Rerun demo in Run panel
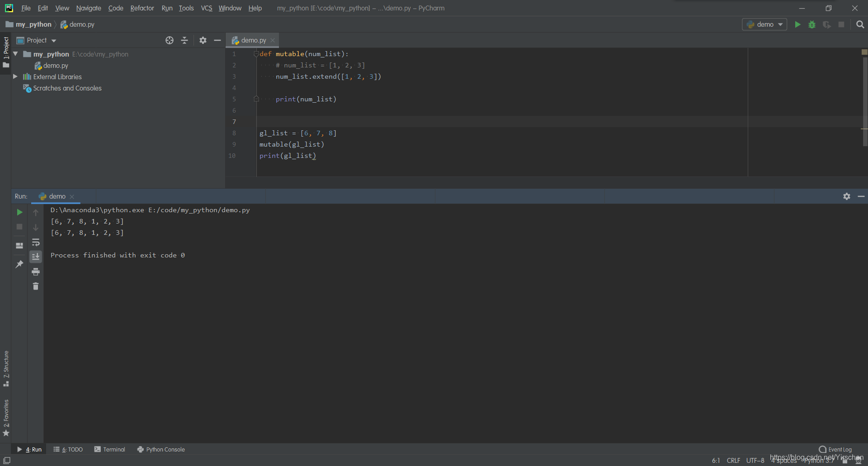 19,212
